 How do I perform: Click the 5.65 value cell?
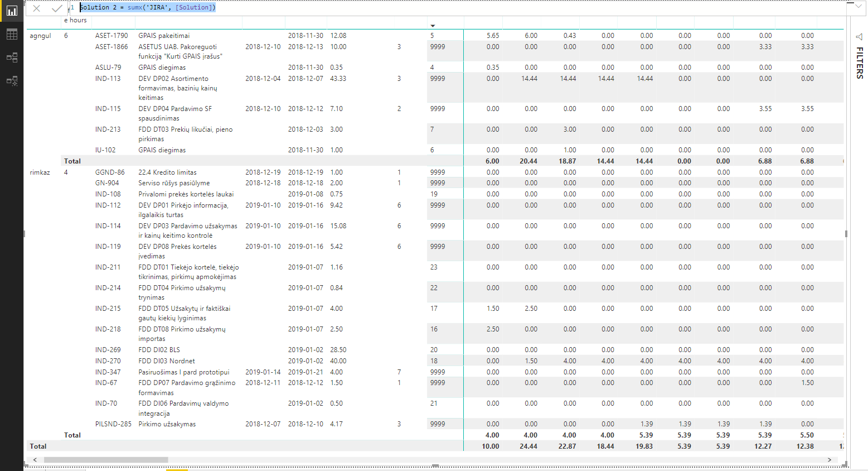point(493,36)
